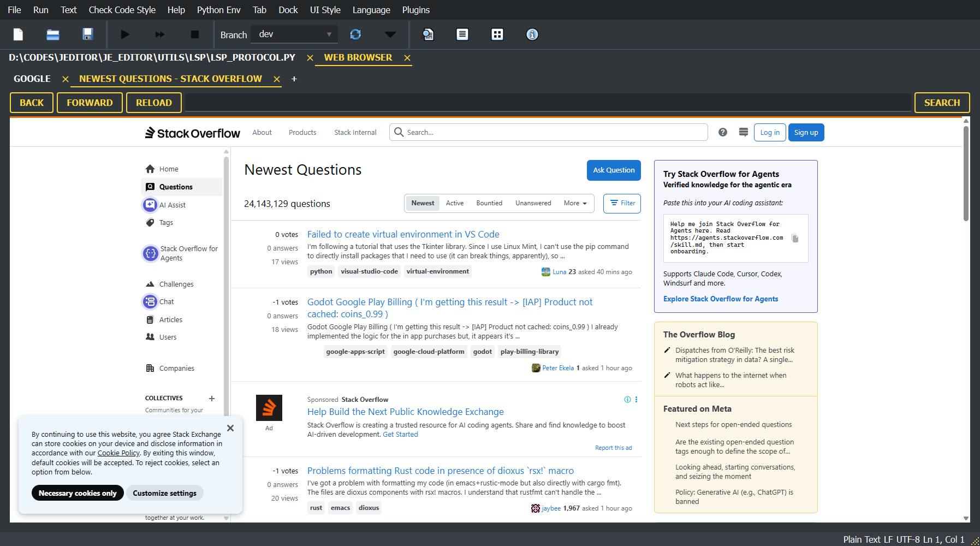Click the RELOAD button
The width and height of the screenshot is (980, 546).
(x=154, y=103)
